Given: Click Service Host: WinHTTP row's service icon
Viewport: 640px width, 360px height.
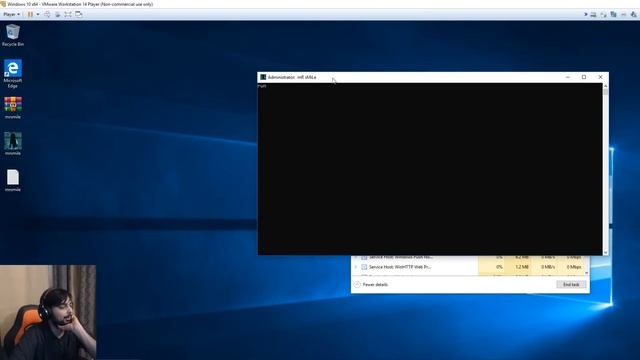Looking at the screenshot, I should click(364, 267).
